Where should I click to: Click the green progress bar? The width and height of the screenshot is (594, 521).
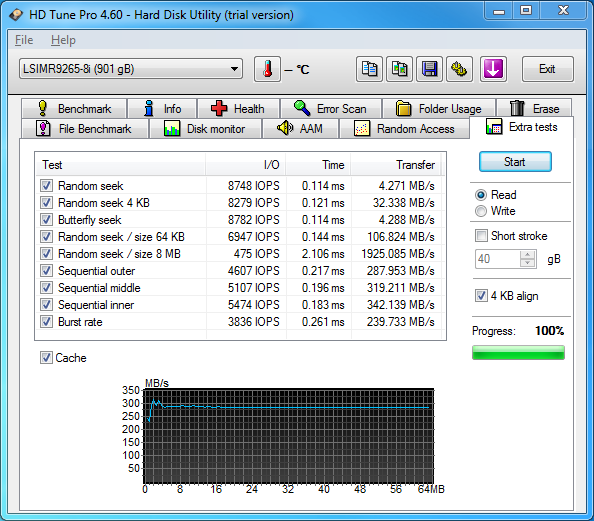click(518, 352)
